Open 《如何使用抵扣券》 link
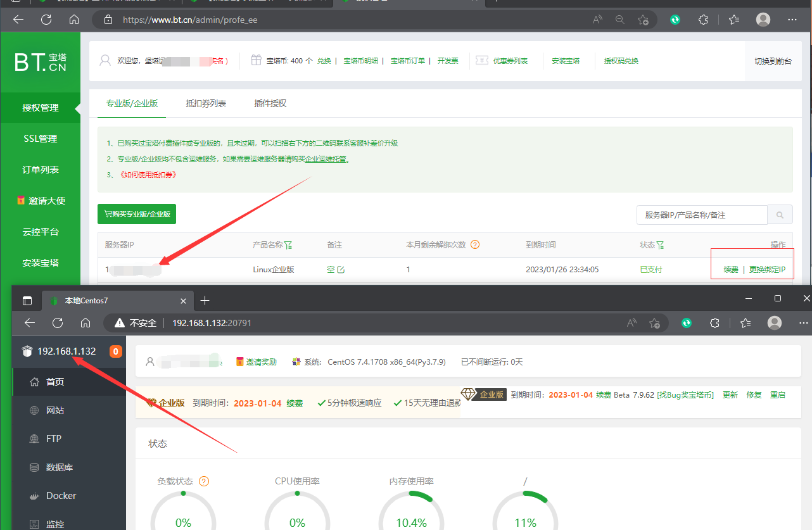This screenshot has width=812, height=530. [148, 175]
